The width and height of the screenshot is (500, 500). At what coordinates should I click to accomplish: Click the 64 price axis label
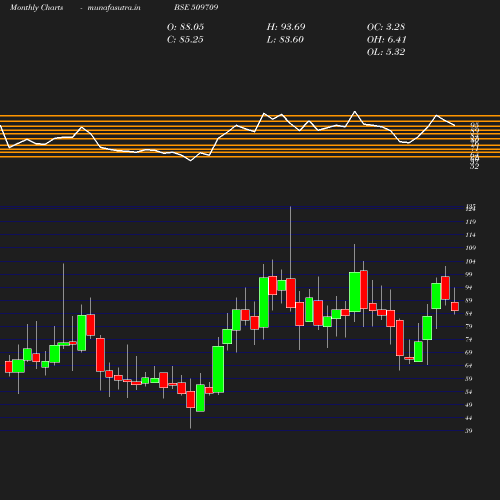pyautogui.click(x=469, y=365)
